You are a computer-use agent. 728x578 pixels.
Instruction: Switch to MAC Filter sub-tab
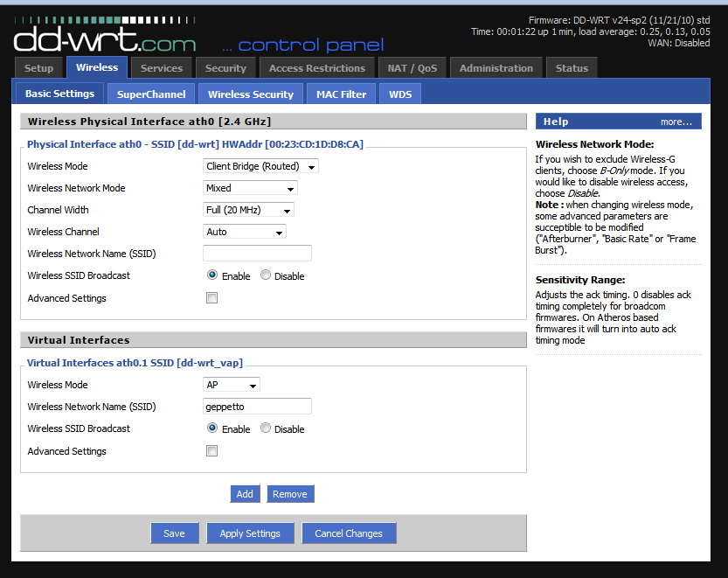341,94
